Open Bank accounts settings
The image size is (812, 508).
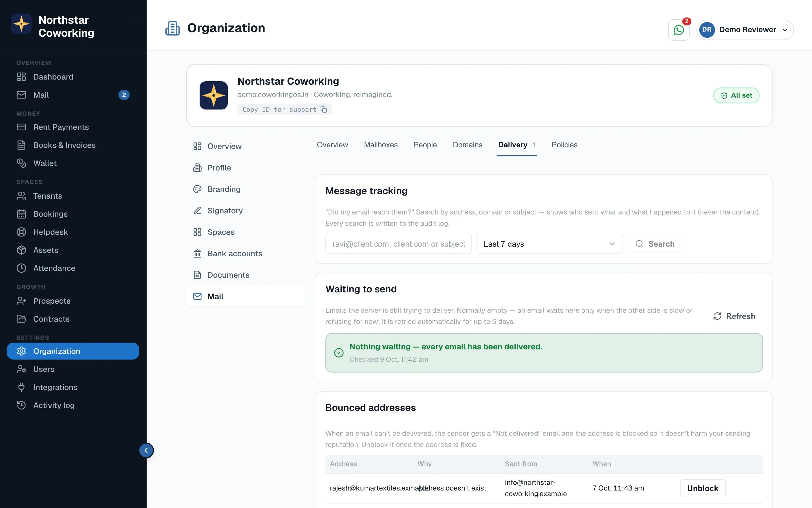(x=245, y=254)
